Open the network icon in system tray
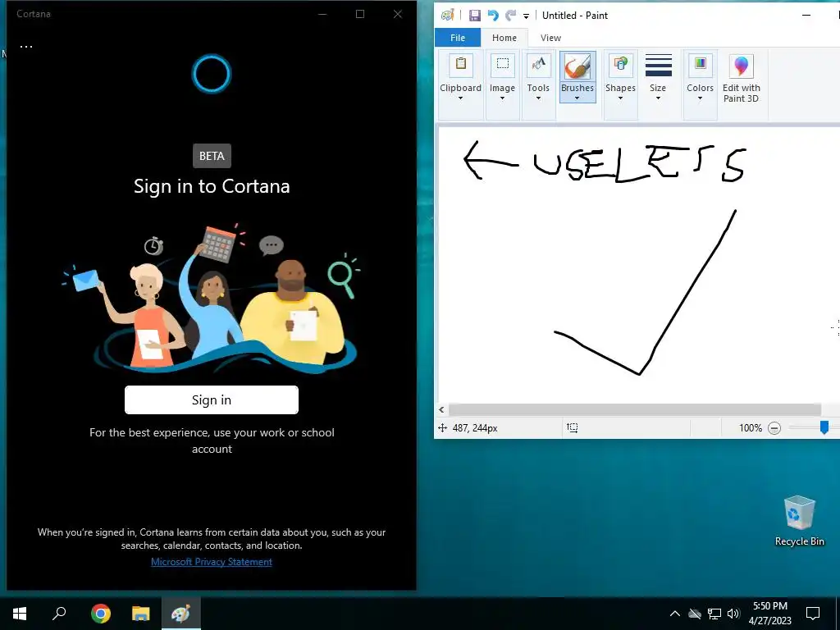 714,614
